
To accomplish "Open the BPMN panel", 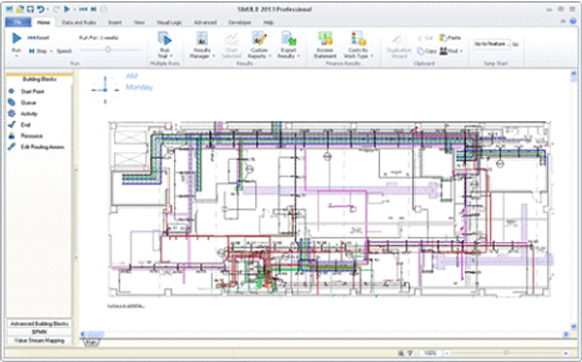I will coord(39,332).
